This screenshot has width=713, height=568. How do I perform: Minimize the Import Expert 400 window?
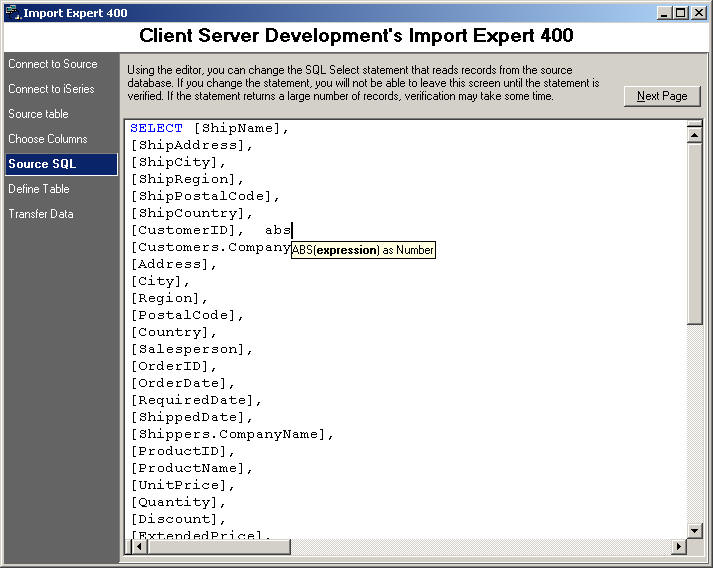(664, 13)
